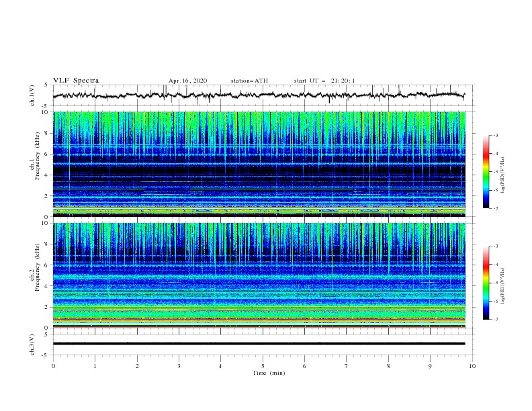Click the "-4" label on the lower colorbar

pyautogui.click(x=496, y=265)
